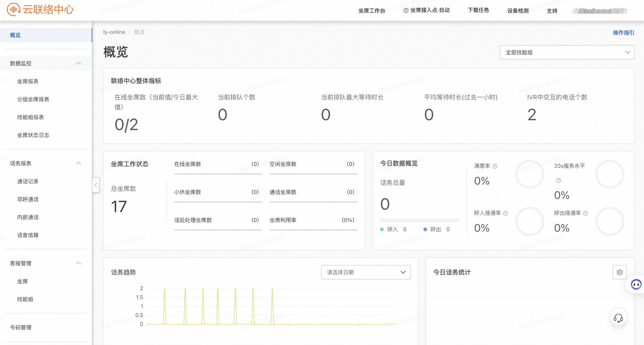Open 支持 in top bar
644x345 pixels.
click(x=552, y=11)
